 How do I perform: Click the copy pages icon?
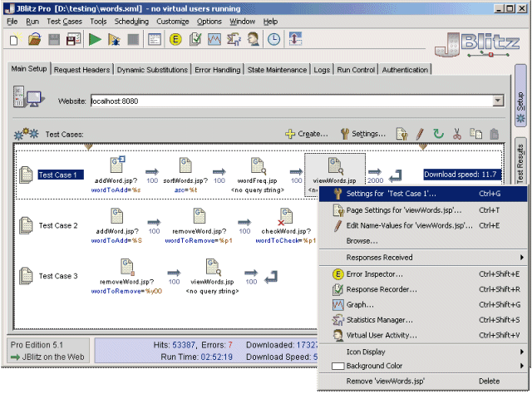click(x=475, y=134)
